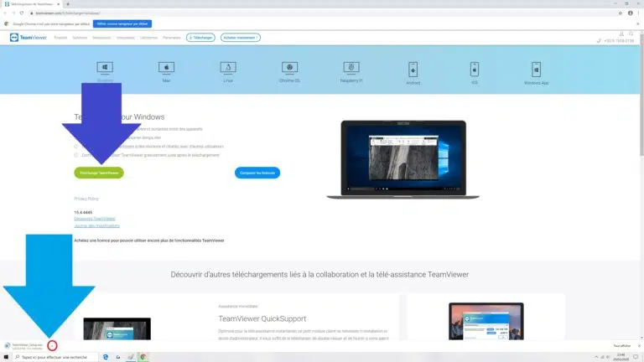Screen dimensions: 644x362
Task: Select the Linux platform icon
Action: coord(228,67)
